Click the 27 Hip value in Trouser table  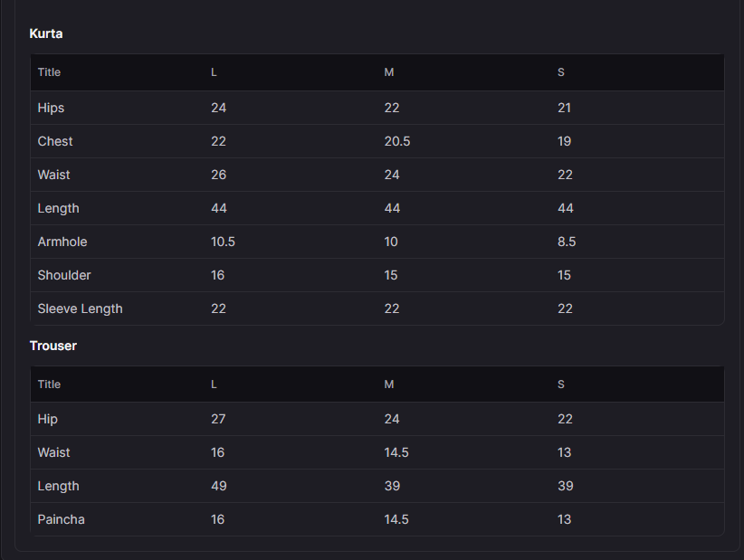pyautogui.click(x=218, y=419)
